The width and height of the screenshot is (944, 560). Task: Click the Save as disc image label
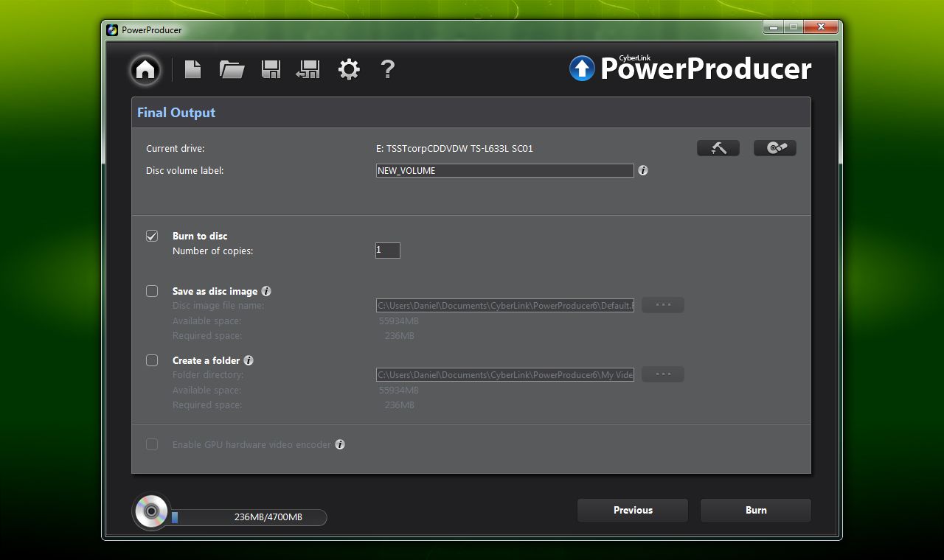click(x=215, y=291)
